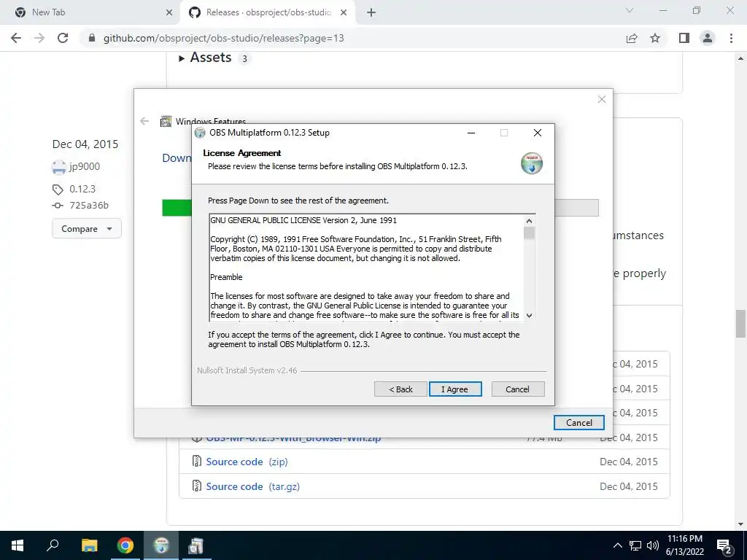This screenshot has width=747, height=560.
Task: Switch to Releases obs-studio tab
Action: click(268, 12)
